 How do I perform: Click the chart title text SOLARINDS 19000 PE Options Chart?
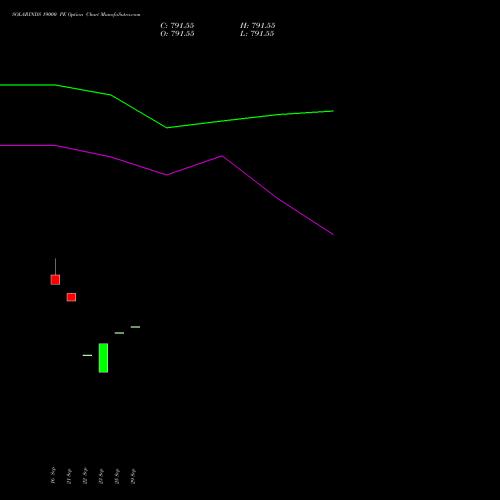coord(76,15)
